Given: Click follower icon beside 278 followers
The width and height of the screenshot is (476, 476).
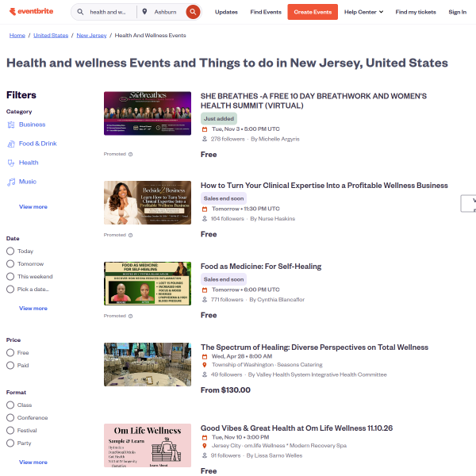Looking at the screenshot, I should point(205,139).
